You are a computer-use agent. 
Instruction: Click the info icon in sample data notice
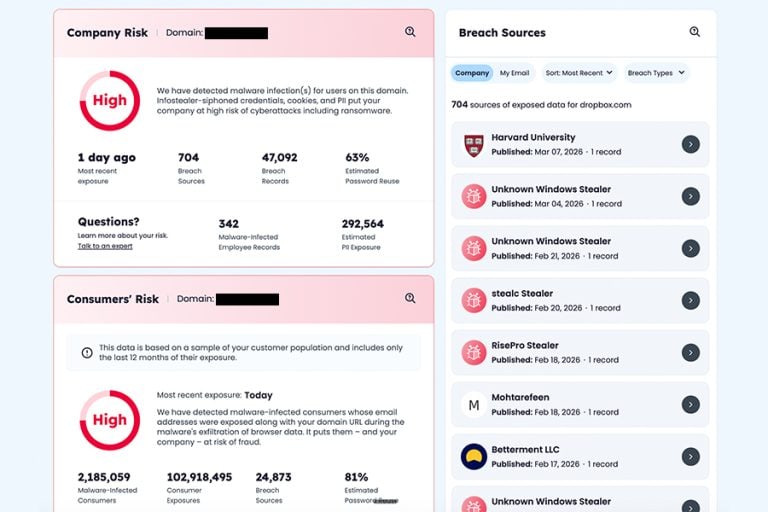point(87,353)
